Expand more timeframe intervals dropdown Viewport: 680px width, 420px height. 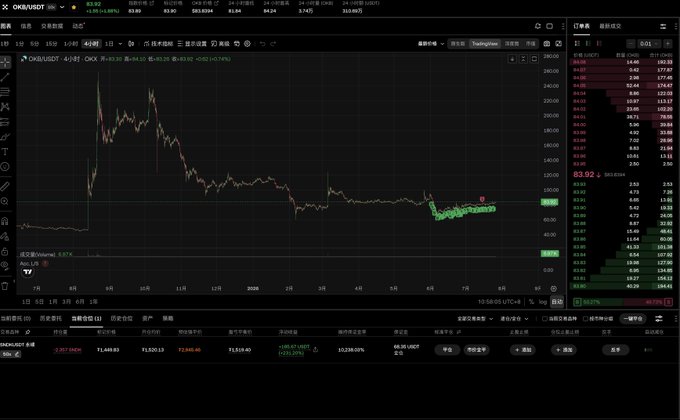[x=120, y=44]
